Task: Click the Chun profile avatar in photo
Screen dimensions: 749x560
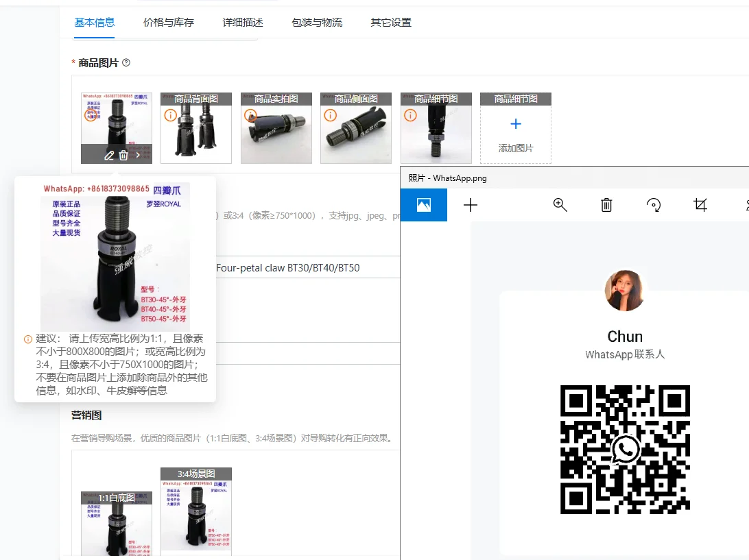Action: click(624, 290)
